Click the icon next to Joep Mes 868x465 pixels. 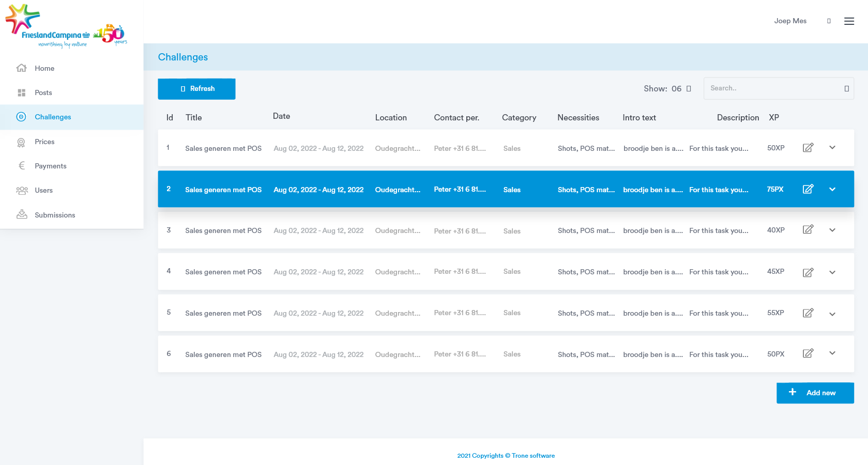click(829, 21)
